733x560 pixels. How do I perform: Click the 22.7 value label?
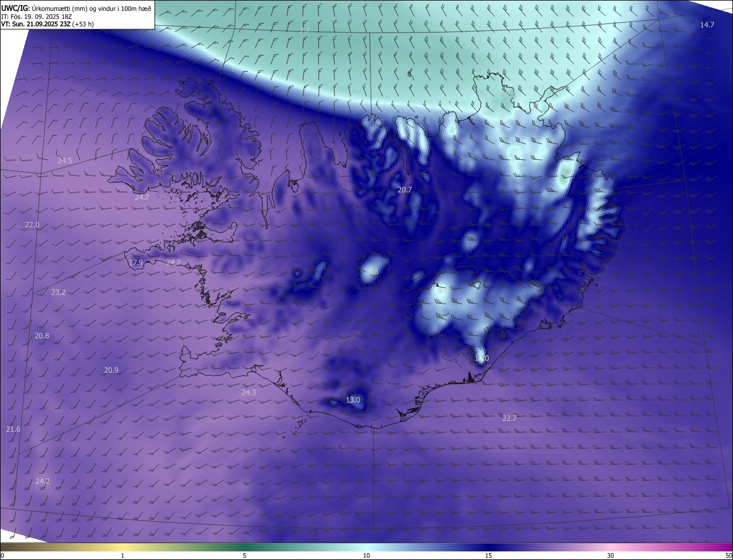[509, 418]
